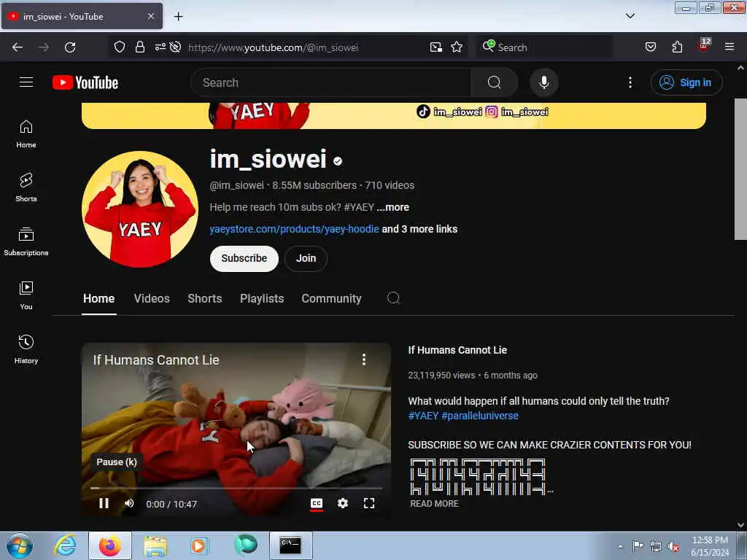
Task: Open site permissions icon in address bar
Action: pos(160,47)
